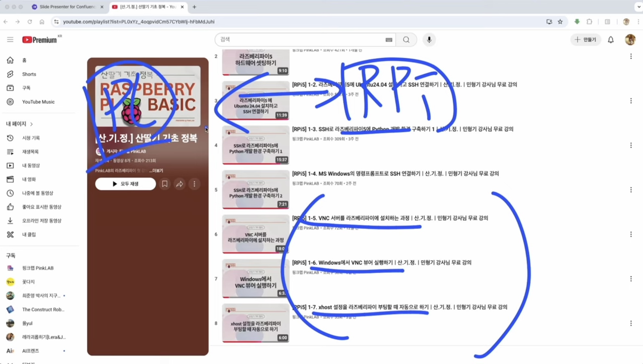Open the hamburger guide menu
Viewport: 643px width, 364px height.
click(10, 39)
